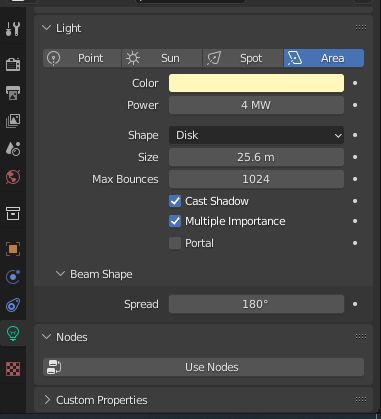Animate Color property via its dot
Image resolution: width=381 pixels, height=419 pixels.
[355, 83]
